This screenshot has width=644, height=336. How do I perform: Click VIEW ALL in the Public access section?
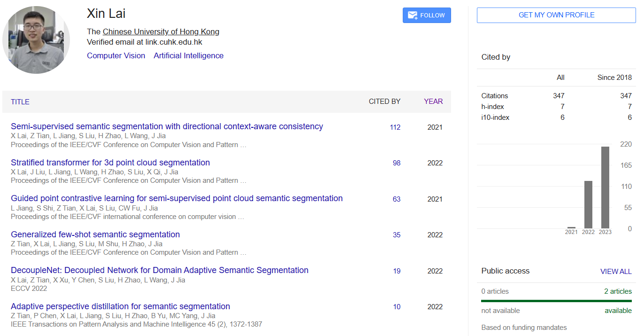pyautogui.click(x=616, y=271)
